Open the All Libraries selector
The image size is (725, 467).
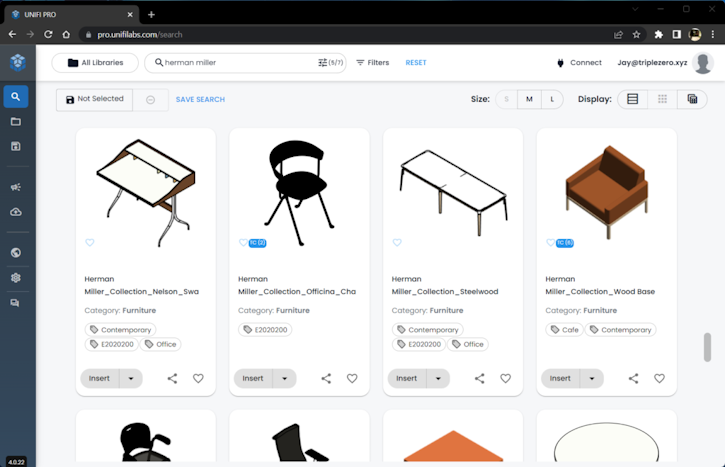(95, 63)
